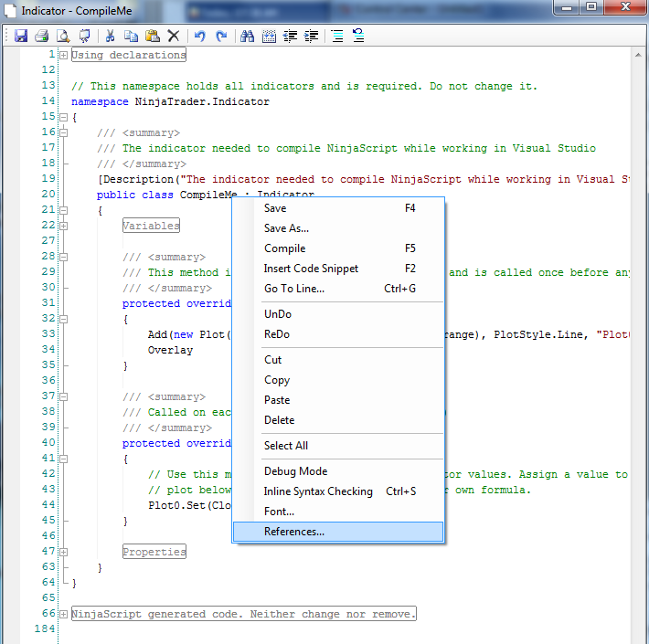Select Cut from the context menu
The height and width of the screenshot is (644, 649).
click(x=338, y=360)
